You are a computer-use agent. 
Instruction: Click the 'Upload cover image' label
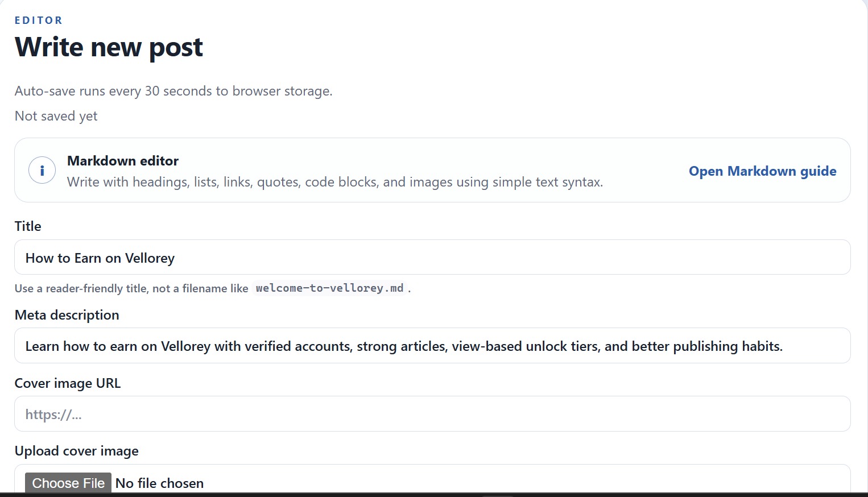pos(76,450)
